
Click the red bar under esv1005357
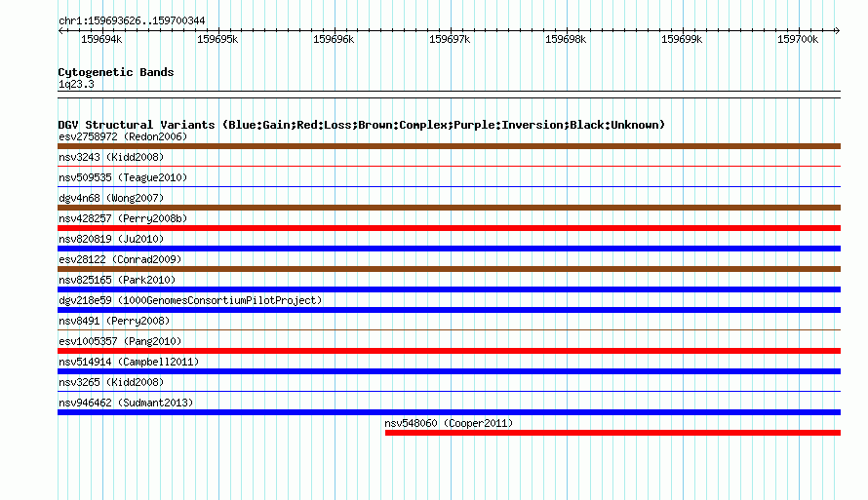[x=449, y=351]
